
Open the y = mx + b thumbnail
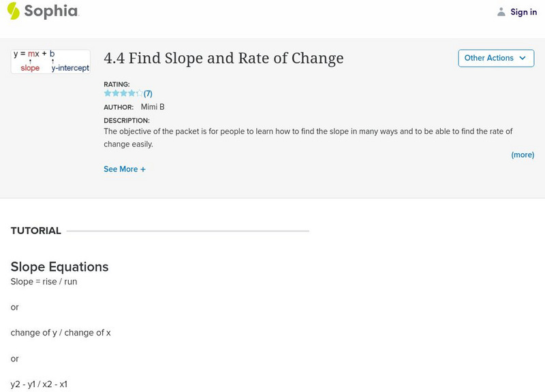pos(50,61)
